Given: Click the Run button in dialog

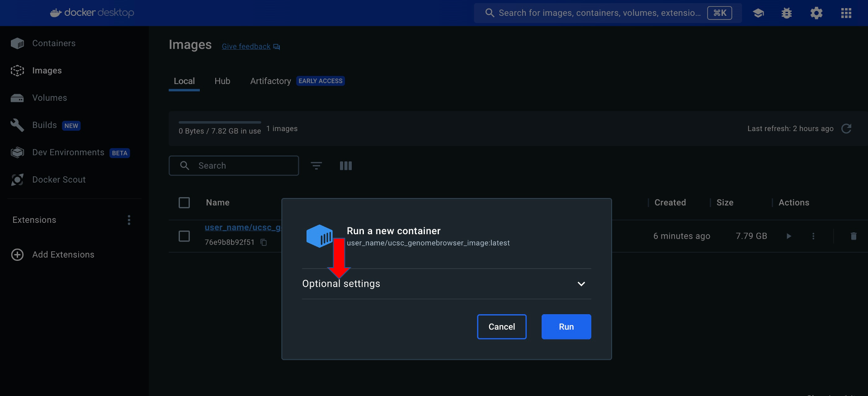Looking at the screenshot, I should point(566,327).
